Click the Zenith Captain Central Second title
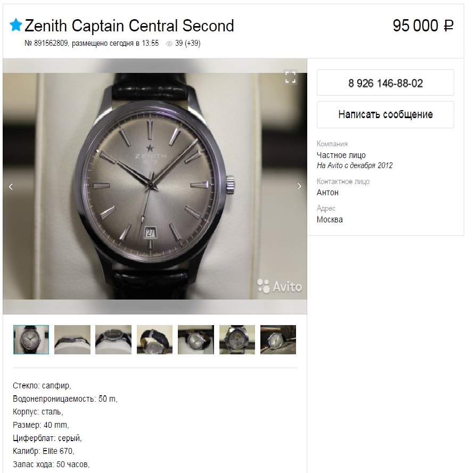476x473 pixels. click(x=129, y=26)
